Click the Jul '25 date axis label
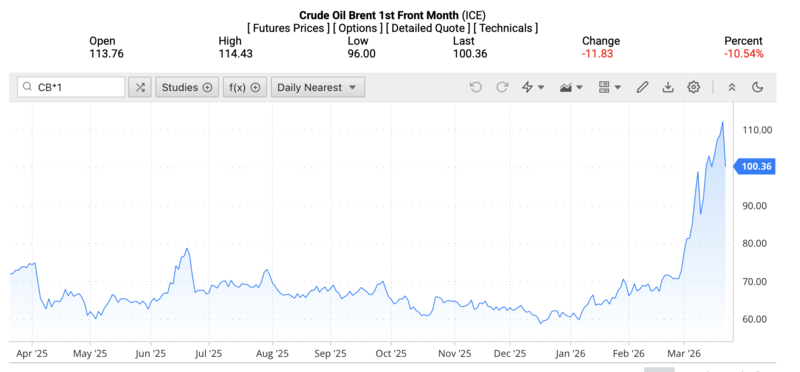Viewport: 800px width, 372px height. click(208, 353)
